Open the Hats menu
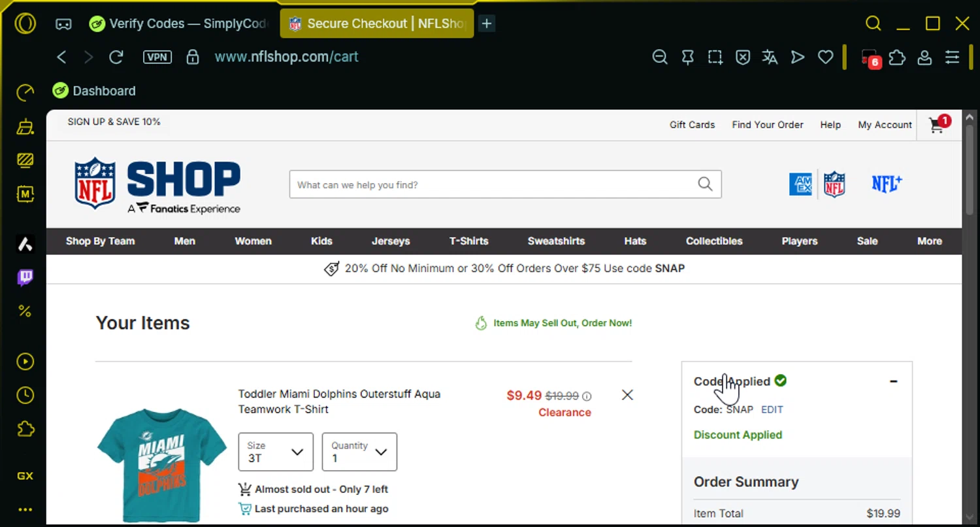Image resolution: width=980 pixels, height=527 pixels. (635, 241)
